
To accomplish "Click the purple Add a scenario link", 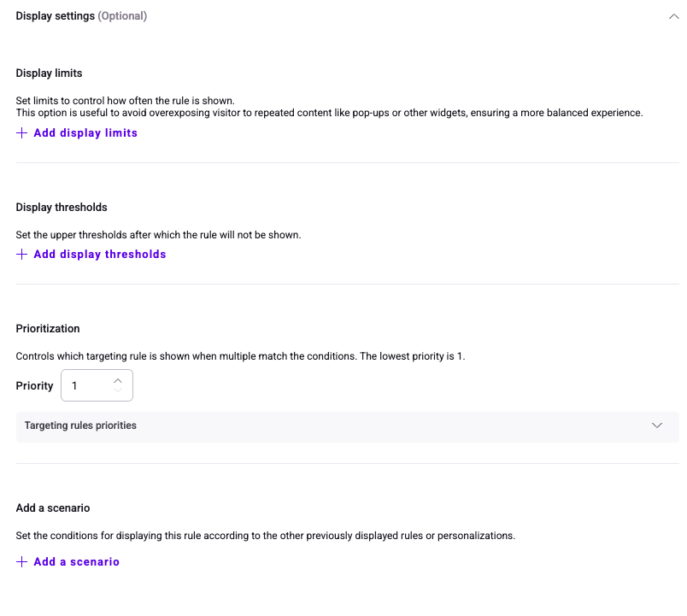I will pos(76,562).
